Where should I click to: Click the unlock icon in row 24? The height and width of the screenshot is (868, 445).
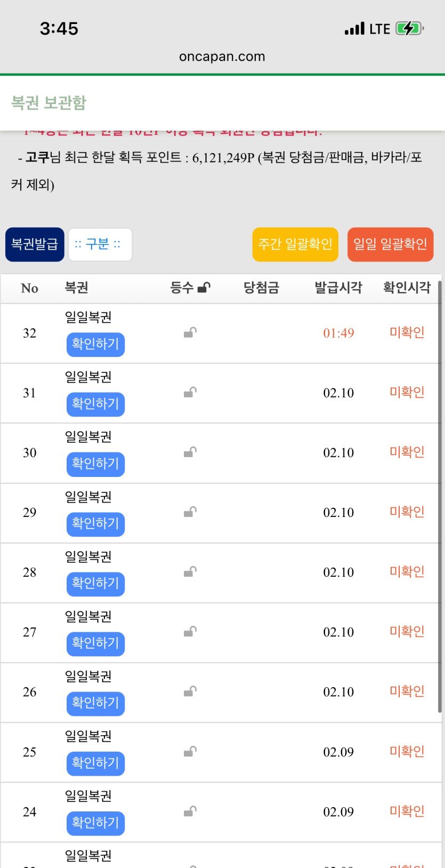(x=190, y=811)
